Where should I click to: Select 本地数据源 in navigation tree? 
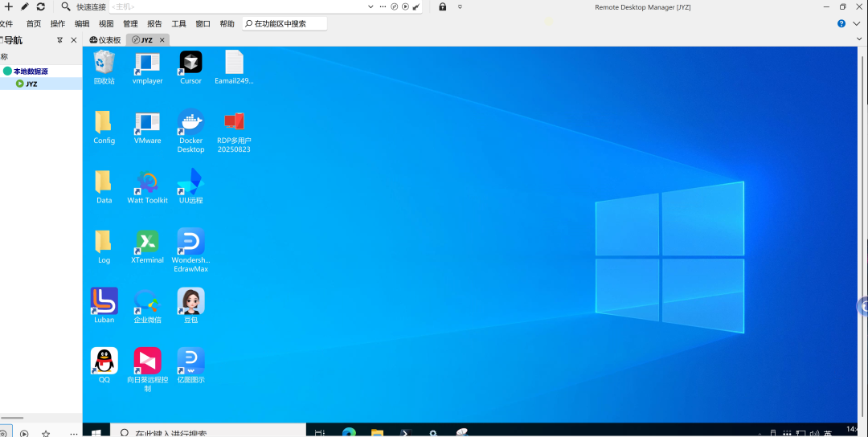point(31,71)
